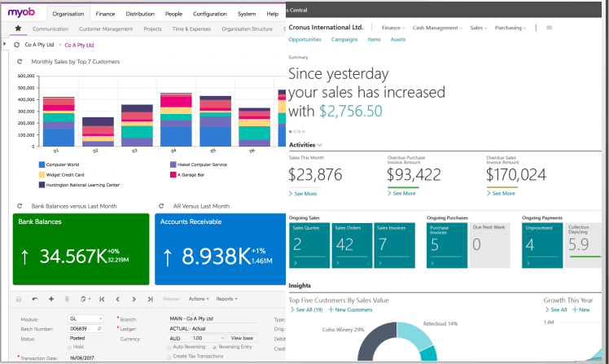Viewport: 609px width, 364px height.
Task: Open the Opportunities link in Business Central
Action: click(x=304, y=39)
